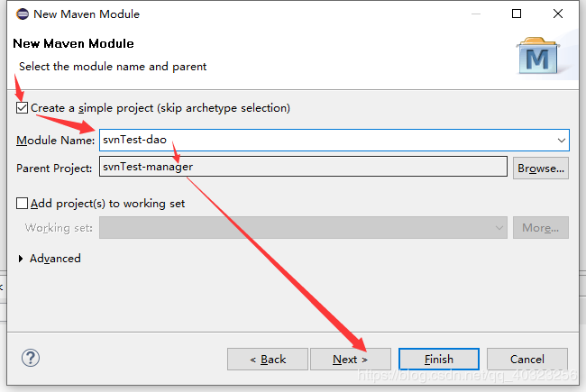Open the Module Name dropdown arrow
The width and height of the screenshot is (586, 392).
[x=562, y=141]
